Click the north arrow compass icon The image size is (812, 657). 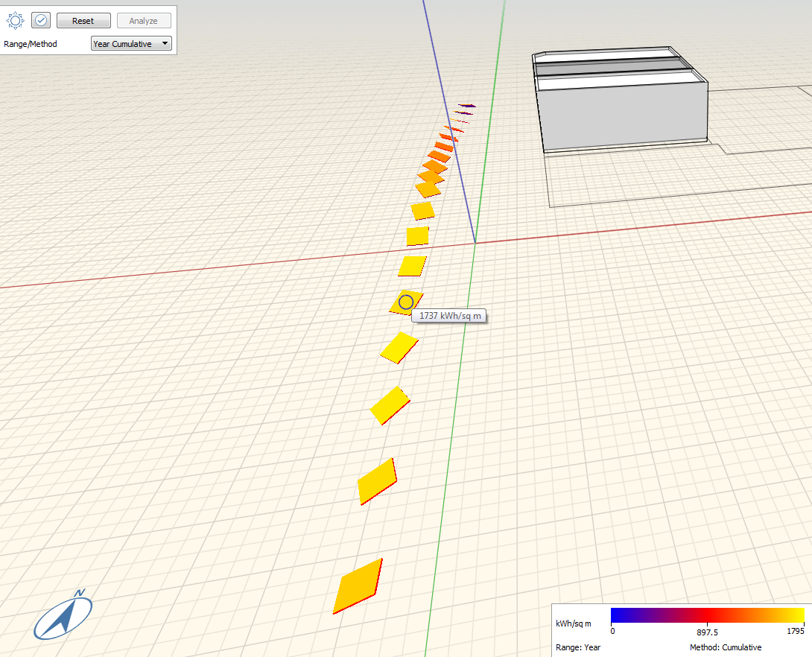63,615
